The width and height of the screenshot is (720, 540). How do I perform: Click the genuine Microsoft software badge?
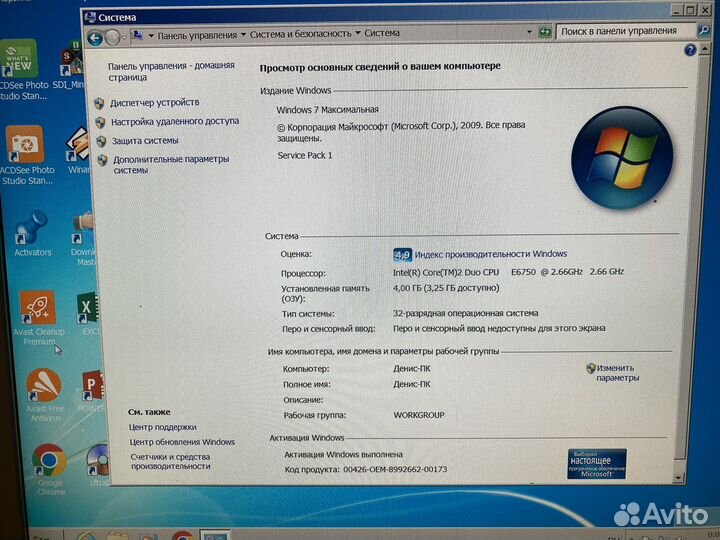597,463
